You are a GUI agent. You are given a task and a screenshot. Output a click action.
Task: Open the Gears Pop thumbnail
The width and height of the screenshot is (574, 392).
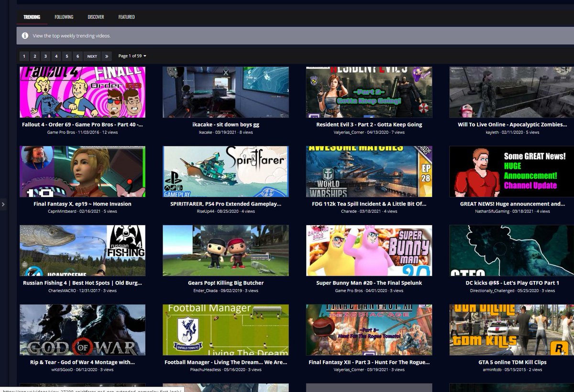(x=226, y=250)
